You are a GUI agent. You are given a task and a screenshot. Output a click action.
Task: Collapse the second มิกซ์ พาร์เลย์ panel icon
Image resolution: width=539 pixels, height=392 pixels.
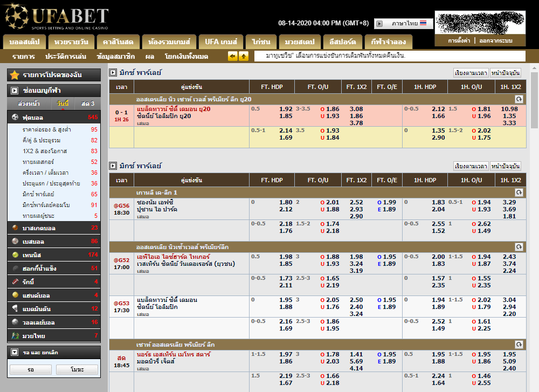click(x=113, y=166)
